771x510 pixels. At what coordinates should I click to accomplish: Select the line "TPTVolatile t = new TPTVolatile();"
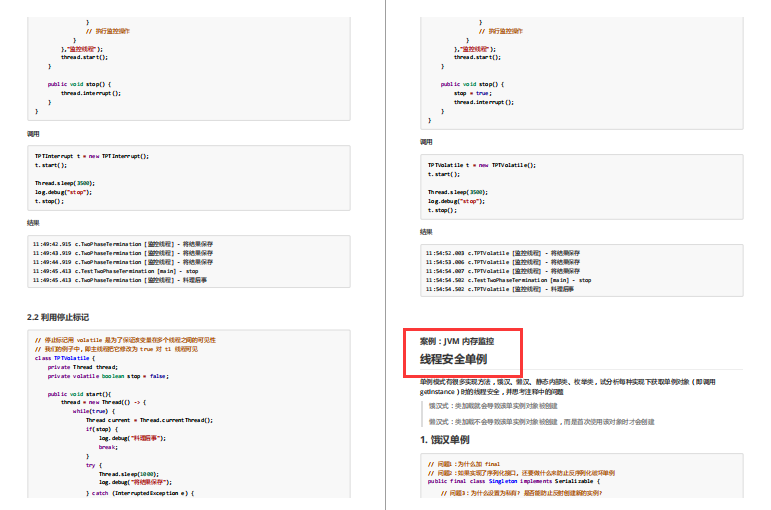pyautogui.click(x=482, y=165)
